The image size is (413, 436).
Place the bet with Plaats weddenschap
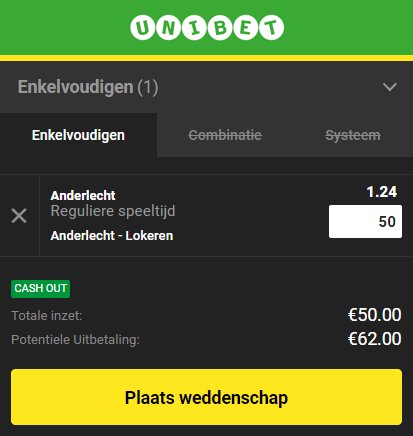point(206,397)
